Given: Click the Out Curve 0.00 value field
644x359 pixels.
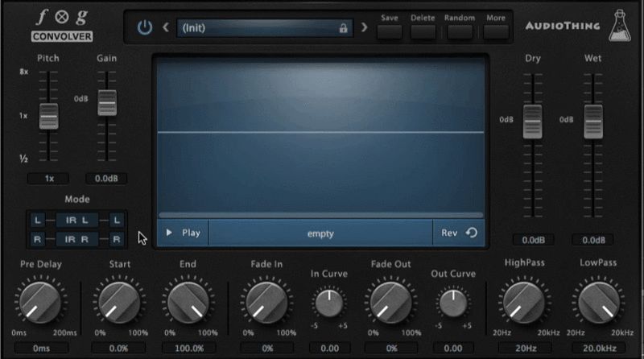Looking at the screenshot, I should click(453, 349).
